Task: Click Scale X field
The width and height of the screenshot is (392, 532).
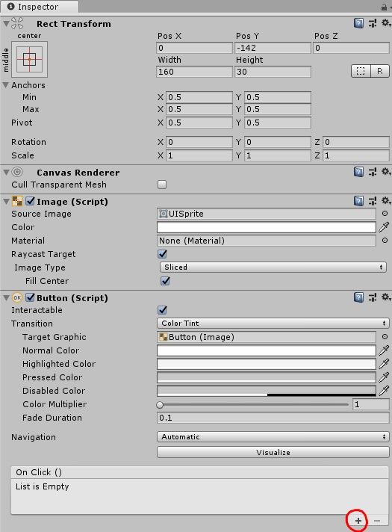Action: point(199,155)
